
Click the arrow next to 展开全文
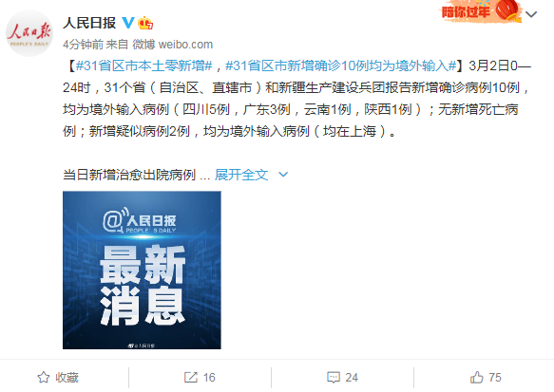point(283,175)
